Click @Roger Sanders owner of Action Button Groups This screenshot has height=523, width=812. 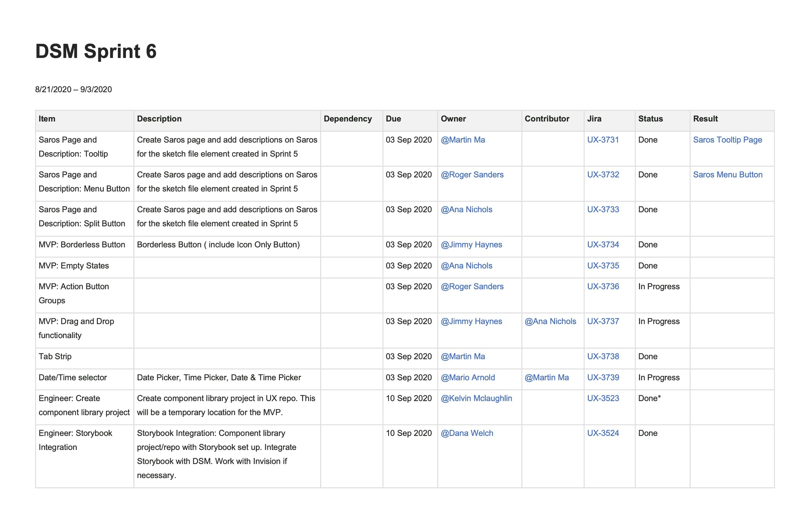pos(472,286)
